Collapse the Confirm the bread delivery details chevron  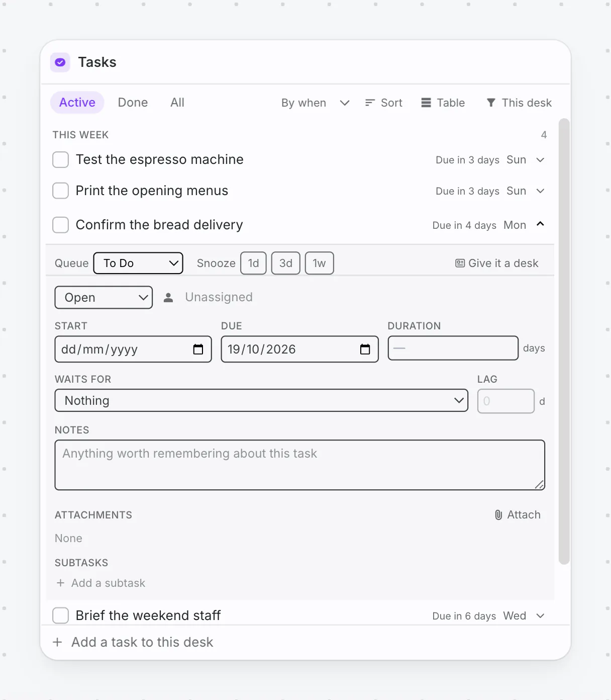point(540,224)
